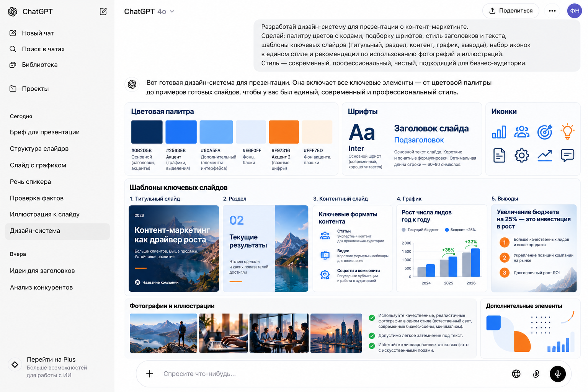Click the Выводы slide template thumbnail
The height and width of the screenshot is (392, 588).
coord(534,248)
